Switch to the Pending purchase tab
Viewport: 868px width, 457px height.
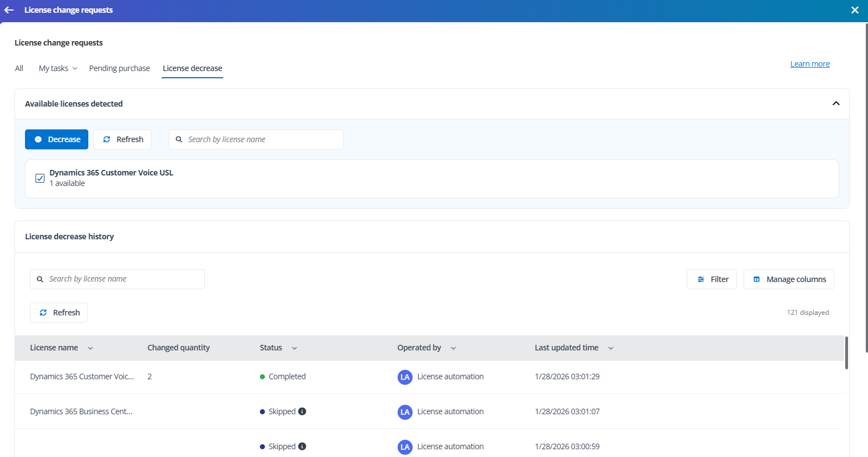pos(119,68)
